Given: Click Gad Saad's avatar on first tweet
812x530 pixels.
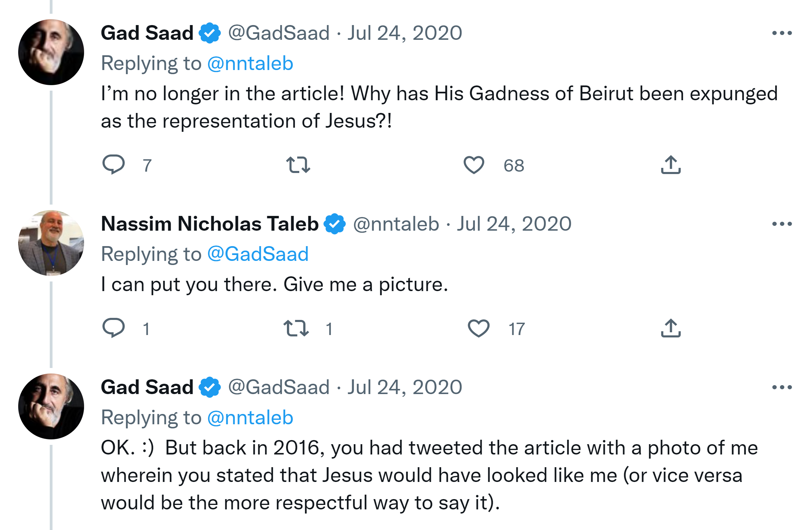Looking at the screenshot, I should pyautogui.click(x=51, y=52).
